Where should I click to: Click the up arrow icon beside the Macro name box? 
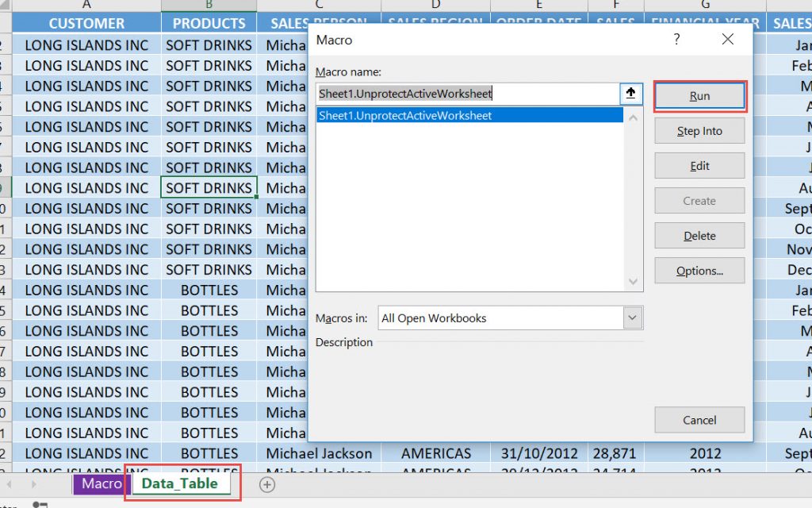coord(632,93)
